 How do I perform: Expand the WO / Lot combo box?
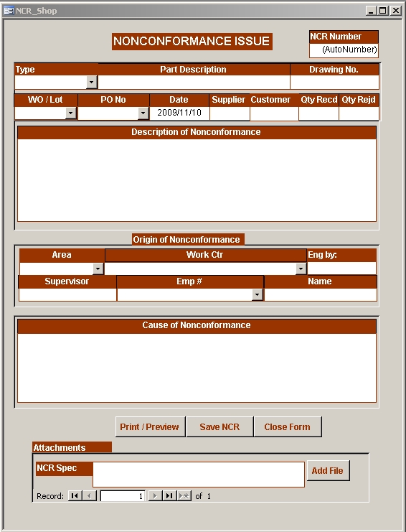70,113
